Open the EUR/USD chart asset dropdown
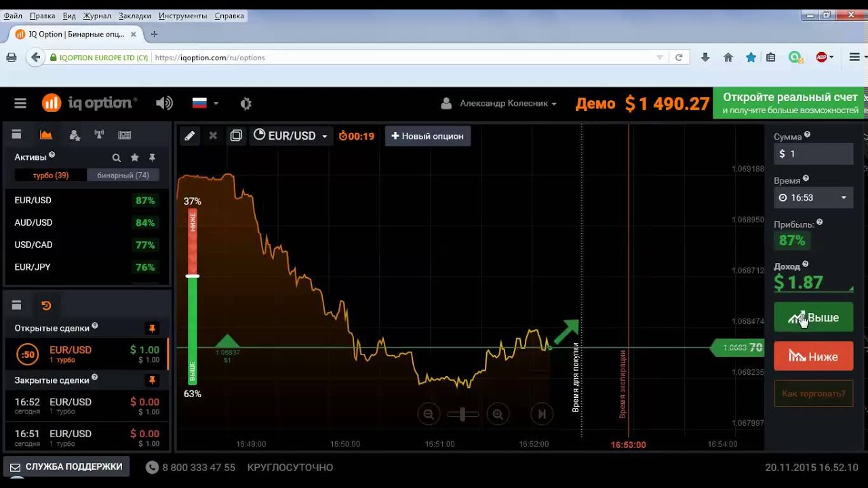Screen dimensions: 868x488 [290, 136]
